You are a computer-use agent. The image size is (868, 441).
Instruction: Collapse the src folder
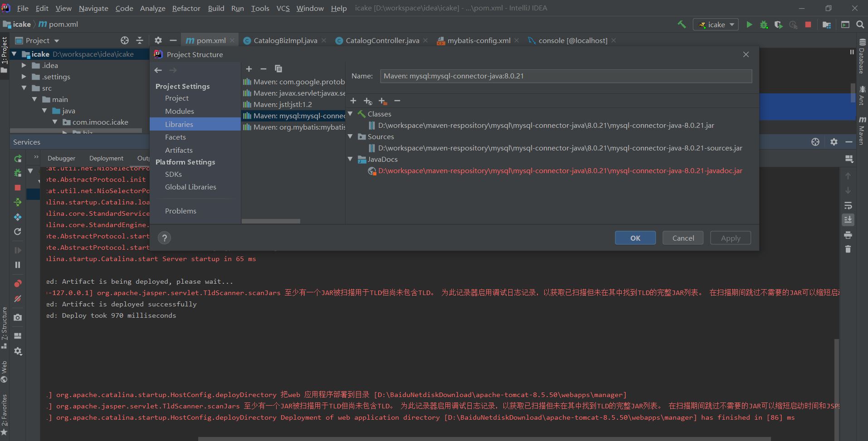pos(24,88)
